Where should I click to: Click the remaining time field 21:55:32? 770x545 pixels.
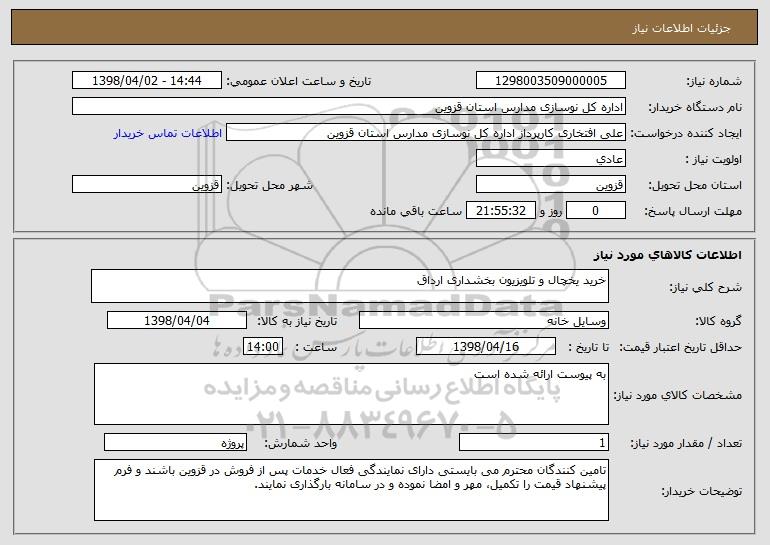[x=500, y=210]
